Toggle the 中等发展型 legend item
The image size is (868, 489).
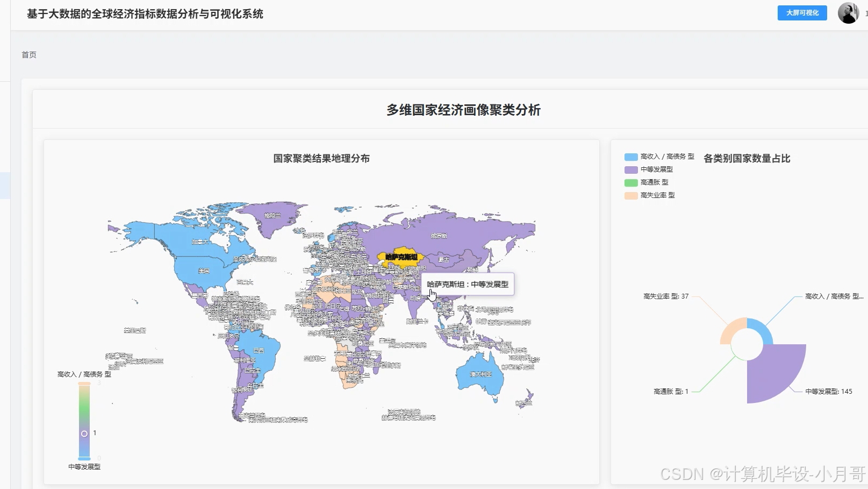point(649,169)
